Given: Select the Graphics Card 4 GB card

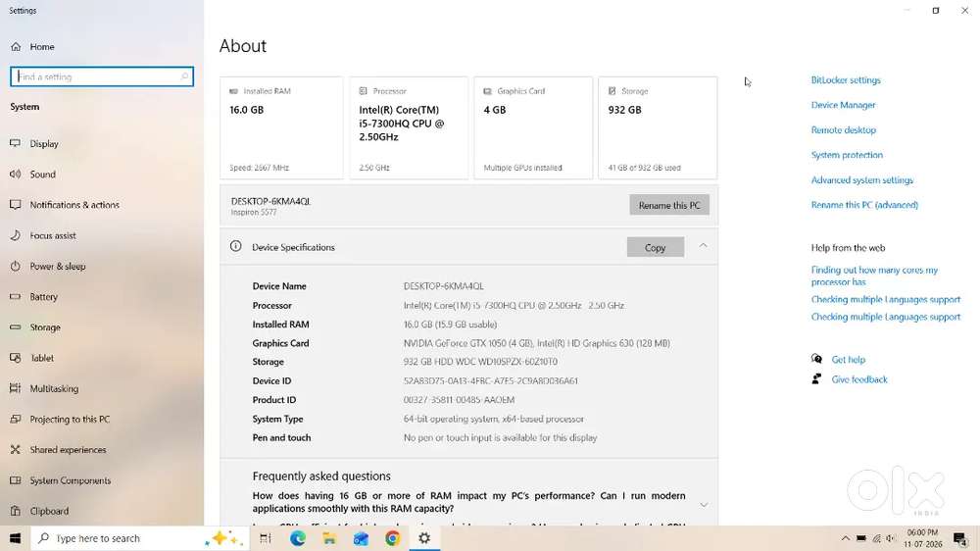Looking at the screenshot, I should point(533,128).
